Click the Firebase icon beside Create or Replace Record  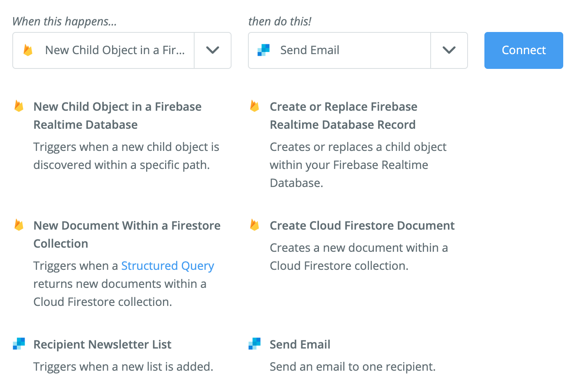point(255,106)
